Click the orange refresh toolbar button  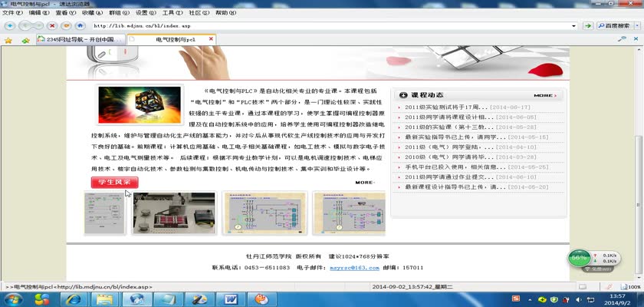tap(66, 25)
